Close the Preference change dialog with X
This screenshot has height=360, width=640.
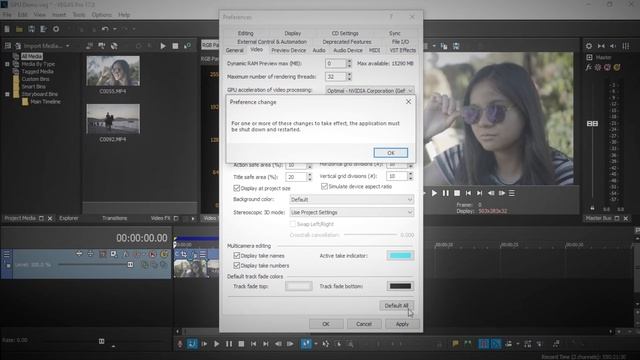pyautogui.click(x=408, y=102)
